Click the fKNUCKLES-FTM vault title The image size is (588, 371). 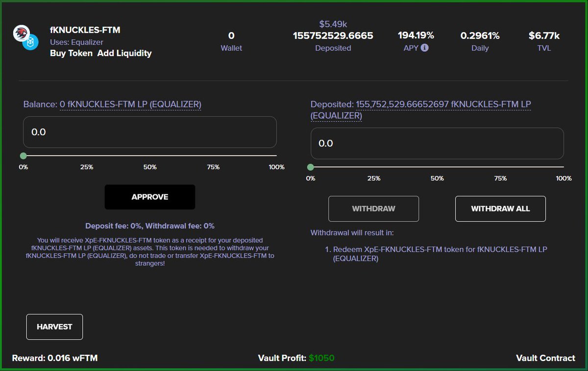pyautogui.click(x=85, y=30)
